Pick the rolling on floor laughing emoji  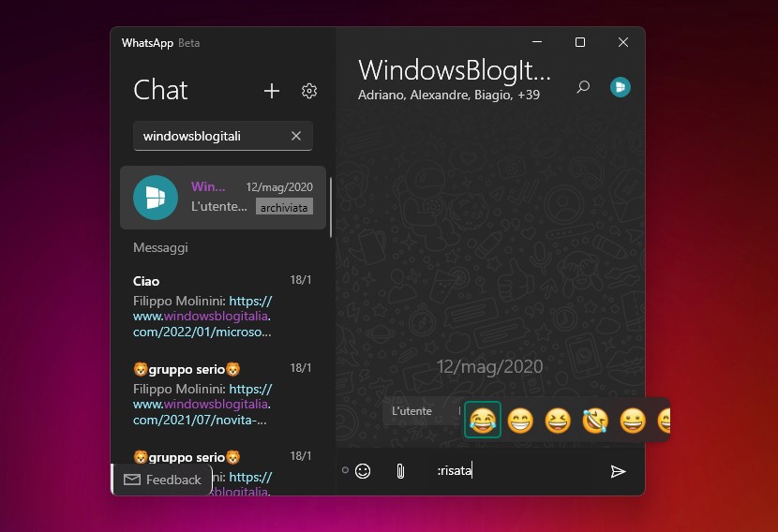point(595,421)
